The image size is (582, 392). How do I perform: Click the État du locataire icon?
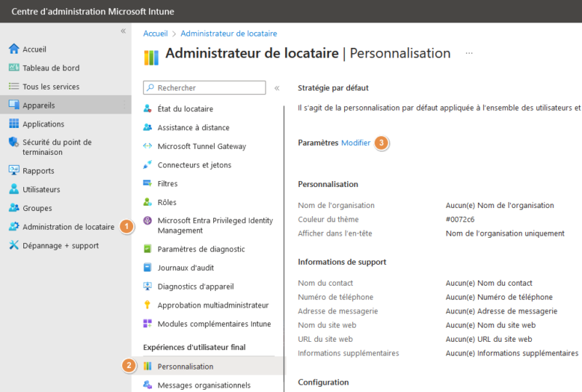[x=148, y=108]
